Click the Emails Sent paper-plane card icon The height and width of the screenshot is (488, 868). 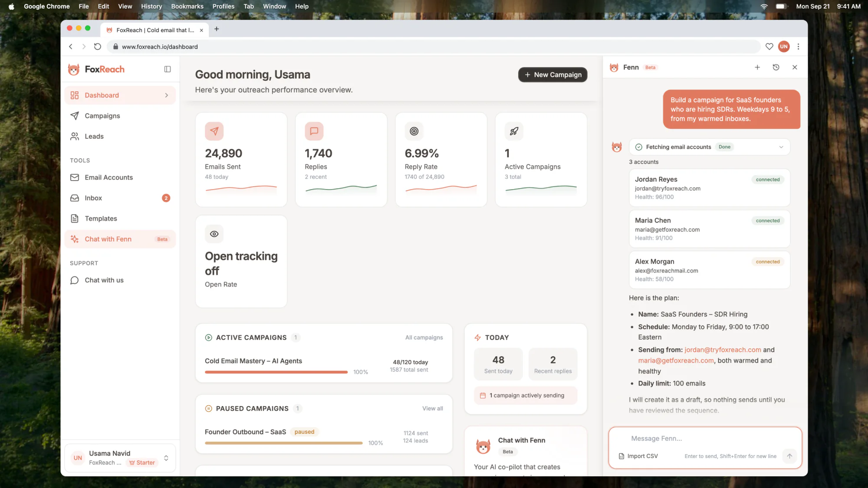pyautogui.click(x=214, y=131)
